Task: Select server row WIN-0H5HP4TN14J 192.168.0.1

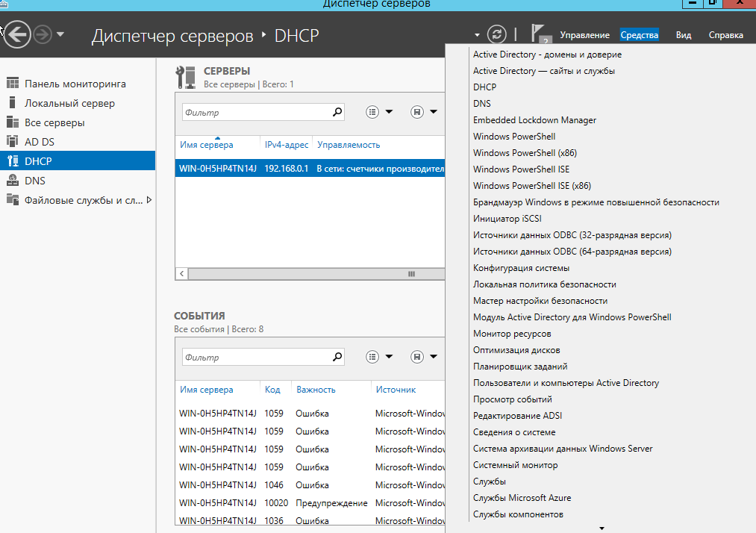Action: tap(310, 169)
